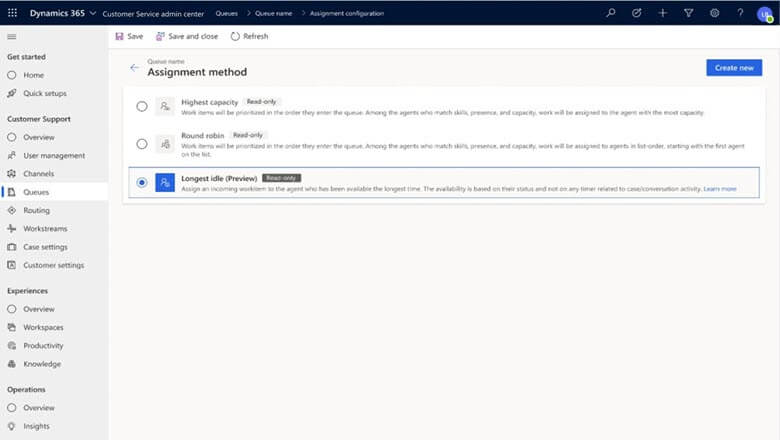The height and width of the screenshot is (440, 780).
Task: Click the User management icon
Action: click(x=12, y=156)
